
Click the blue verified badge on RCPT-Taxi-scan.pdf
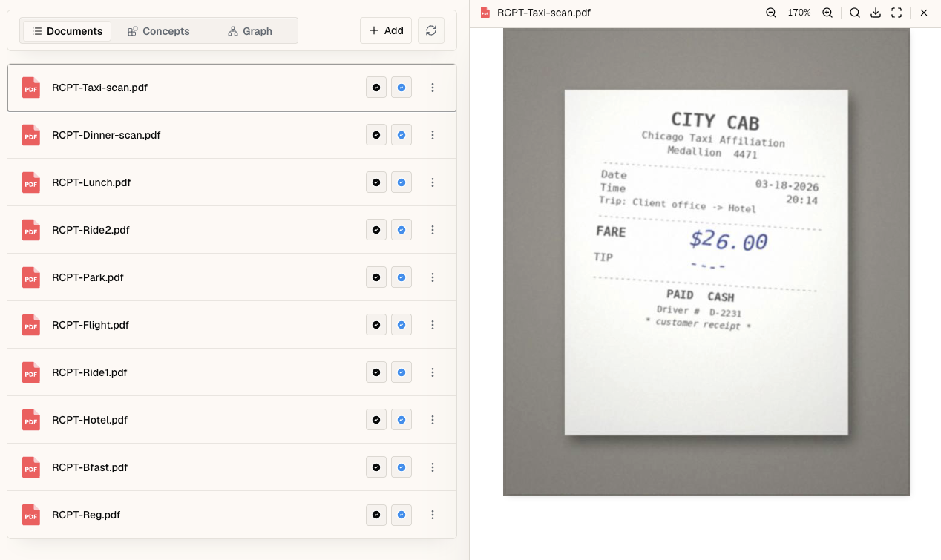[x=401, y=88]
